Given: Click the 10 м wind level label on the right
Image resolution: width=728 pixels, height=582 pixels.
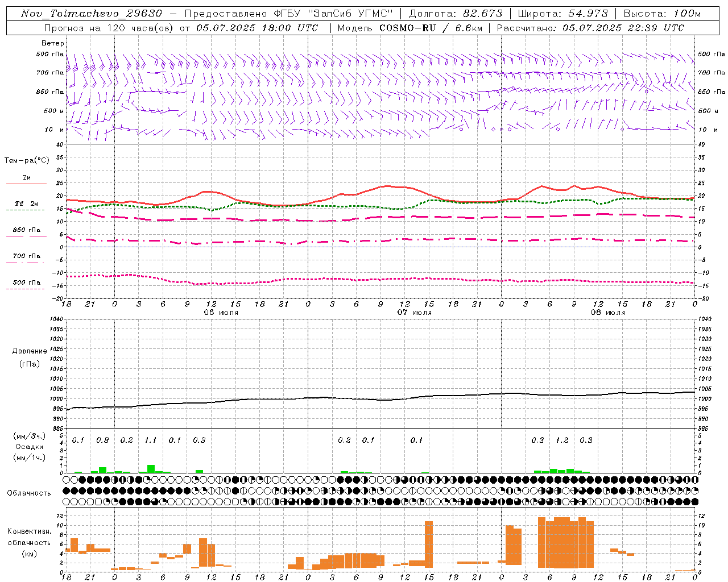Looking at the screenshot, I should pyautogui.click(x=707, y=130).
